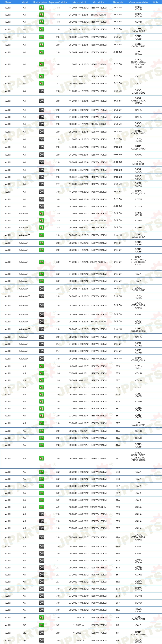
Task: Click petrol icon in A4 CABA, CDHA row
Action: point(41,14)
